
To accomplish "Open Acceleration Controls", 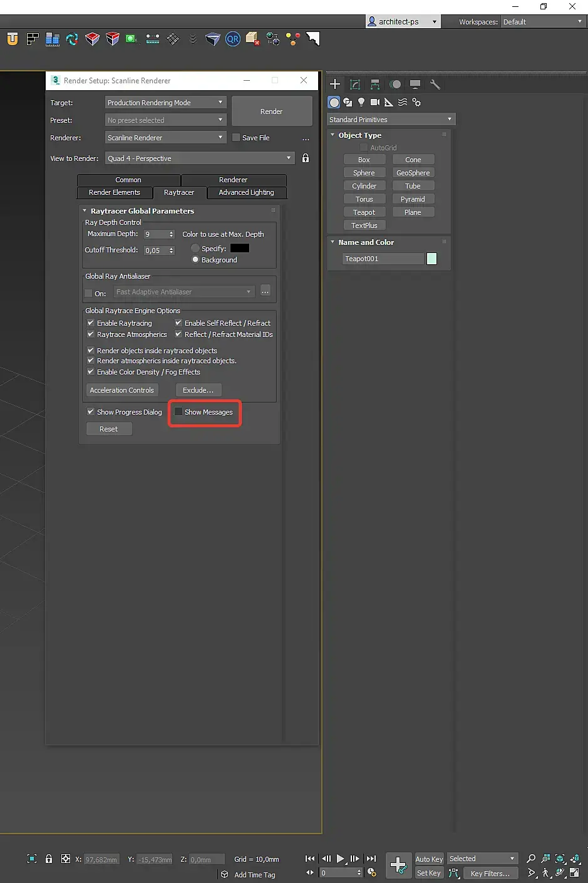I will pyautogui.click(x=121, y=390).
